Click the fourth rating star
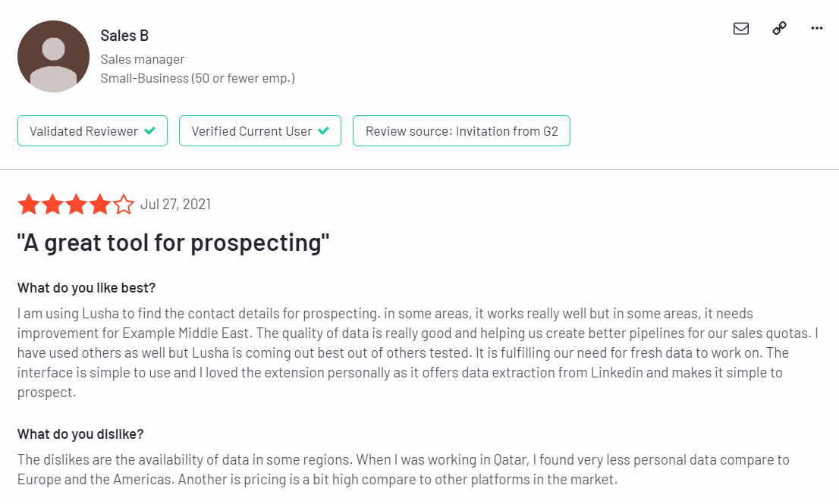Screen dimensions: 839x504 click(99, 204)
